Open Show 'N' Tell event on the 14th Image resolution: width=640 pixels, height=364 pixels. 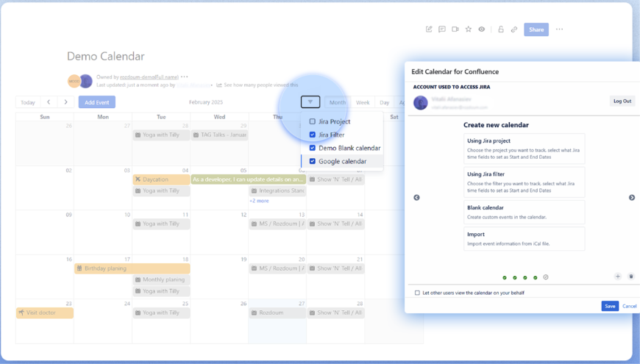(x=335, y=224)
